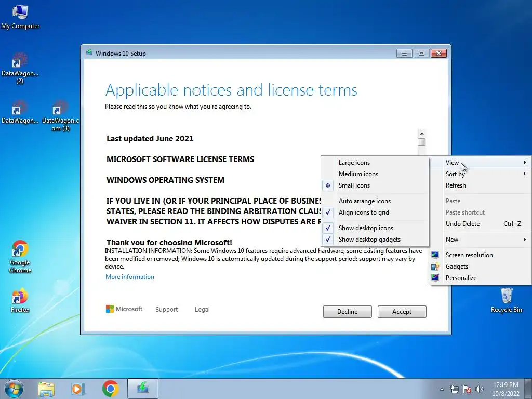
Task: Select the DataWagon (2) desktop shortcut
Action: [20, 68]
